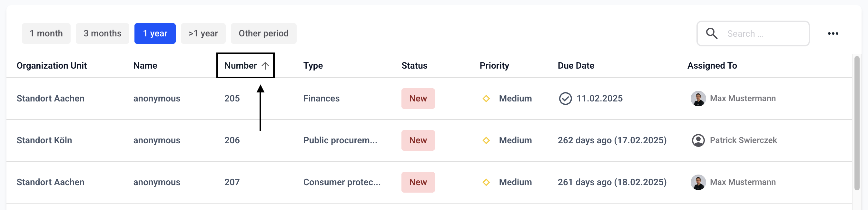The height and width of the screenshot is (210, 868).
Task: Sort by the Due Date column
Action: (576, 66)
